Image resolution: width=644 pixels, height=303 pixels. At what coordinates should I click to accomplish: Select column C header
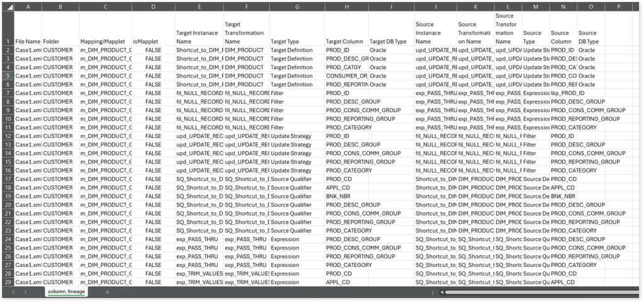tap(105, 7)
